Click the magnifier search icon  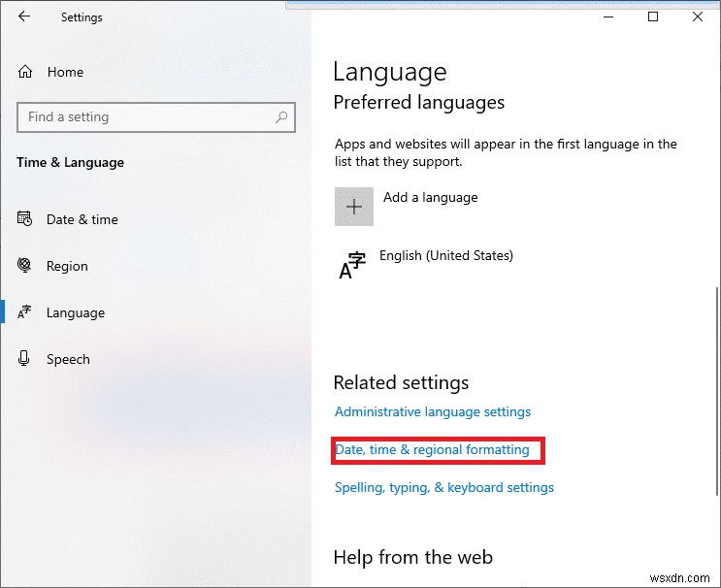[281, 117]
